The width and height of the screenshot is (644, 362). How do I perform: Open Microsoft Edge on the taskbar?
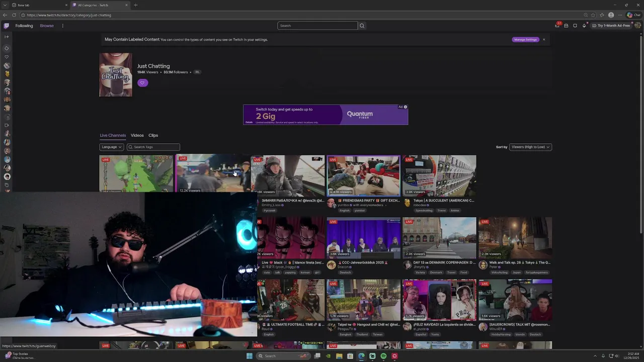click(361, 356)
